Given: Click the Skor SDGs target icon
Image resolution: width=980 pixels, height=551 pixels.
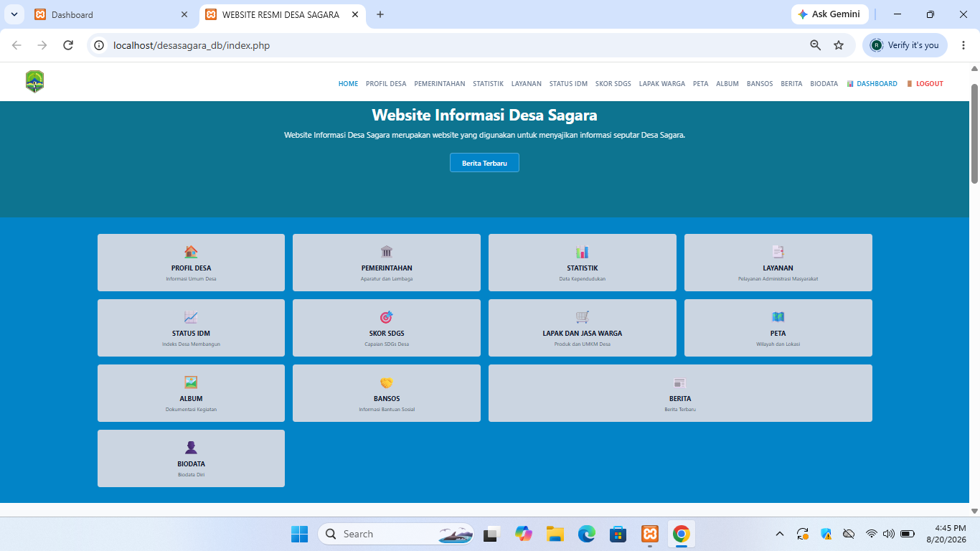Looking at the screenshot, I should 387,317.
